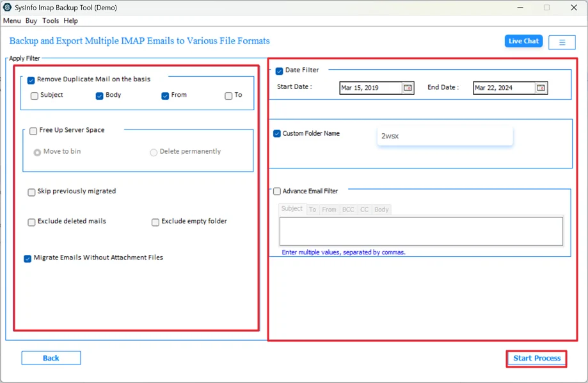Check the Skip previously migrated option

pyautogui.click(x=31, y=191)
